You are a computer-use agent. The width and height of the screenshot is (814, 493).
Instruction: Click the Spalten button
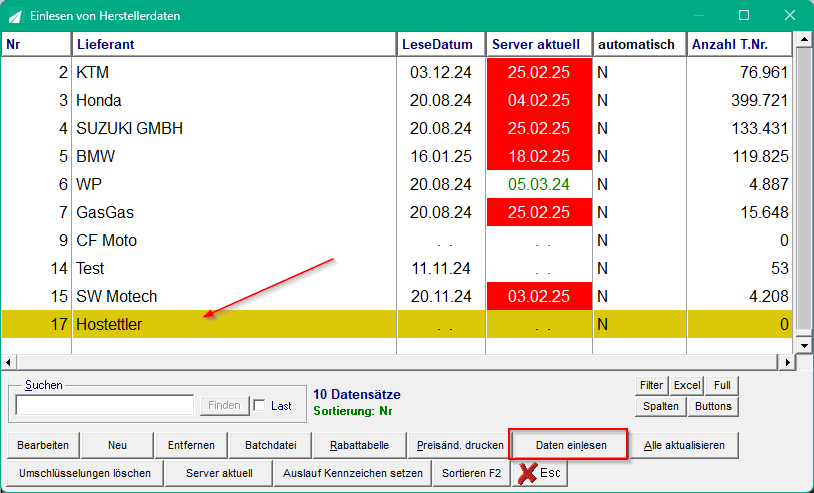point(660,406)
